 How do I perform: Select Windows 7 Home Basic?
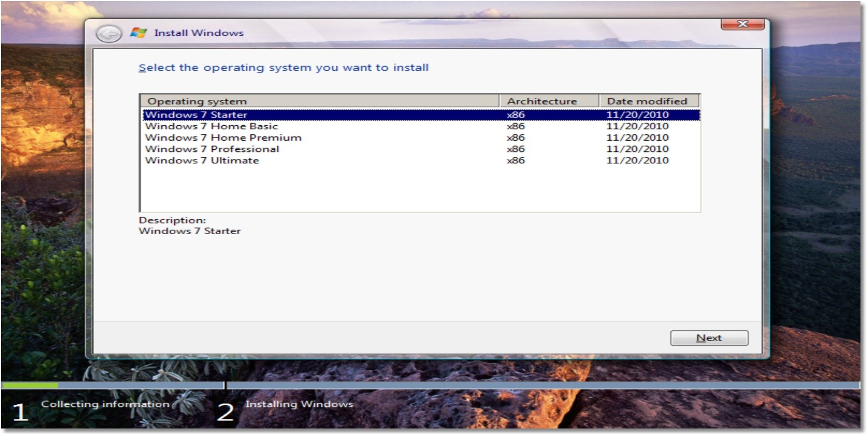(421, 126)
